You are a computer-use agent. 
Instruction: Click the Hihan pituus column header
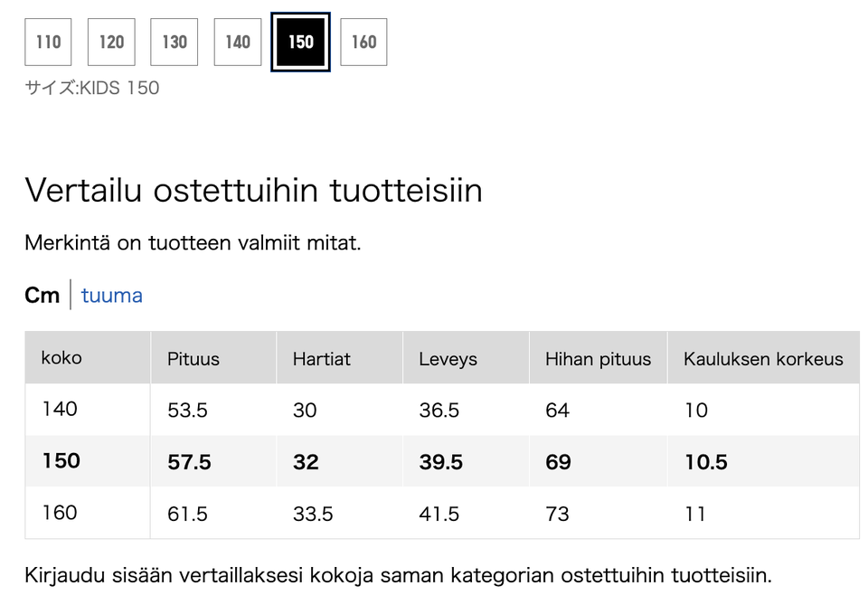(598, 359)
